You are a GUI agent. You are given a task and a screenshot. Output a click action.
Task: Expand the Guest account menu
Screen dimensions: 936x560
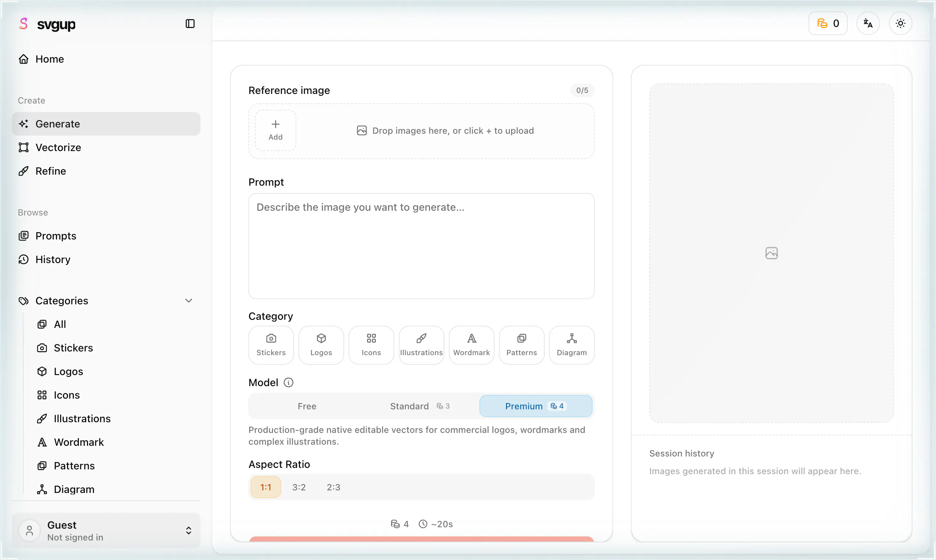coord(106,531)
